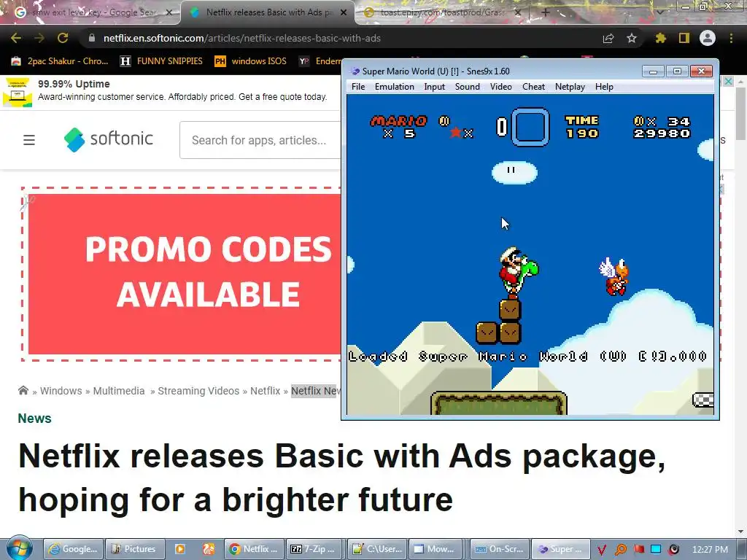Image resolution: width=747 pixels, height=560 pixels.
Task: Open Windows Media Player taskbar icon
Action: 180,549
